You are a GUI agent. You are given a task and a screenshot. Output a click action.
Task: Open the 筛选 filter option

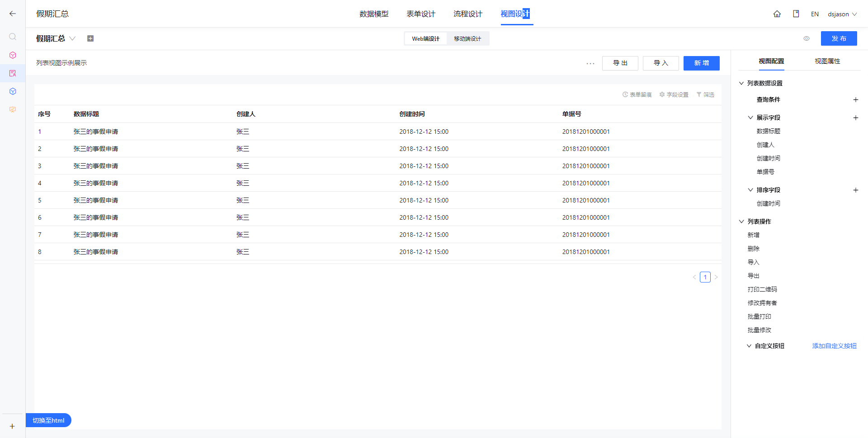pos(705,94)
